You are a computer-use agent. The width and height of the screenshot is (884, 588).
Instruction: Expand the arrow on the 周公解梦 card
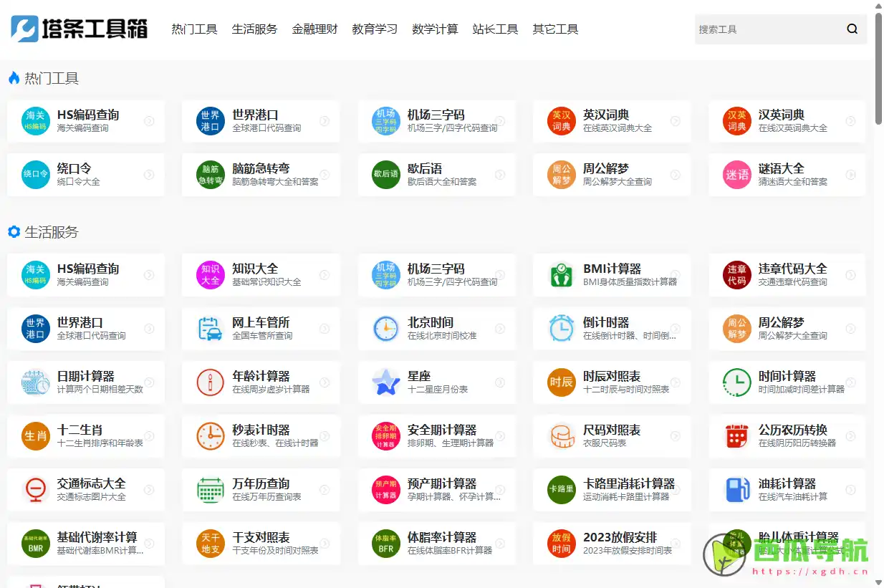click(x=673, y=174)
